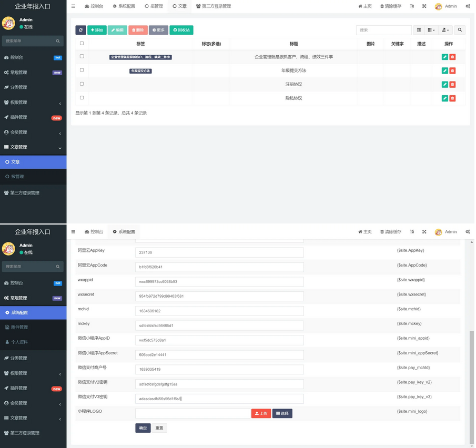Switch to the 报管理 tab
Screen dimensions: 476x448
pyautogui.click(x=154, y=6)
